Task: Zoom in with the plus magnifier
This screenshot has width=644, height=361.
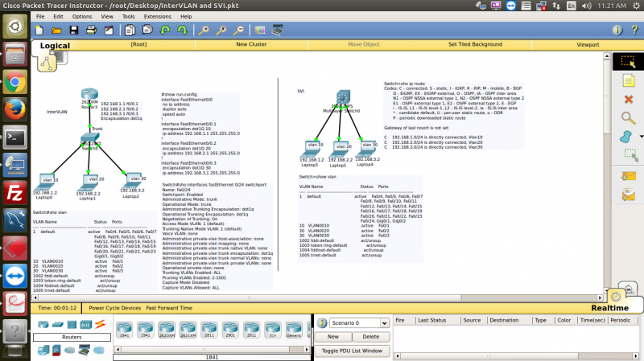Action: pos(204,30)
